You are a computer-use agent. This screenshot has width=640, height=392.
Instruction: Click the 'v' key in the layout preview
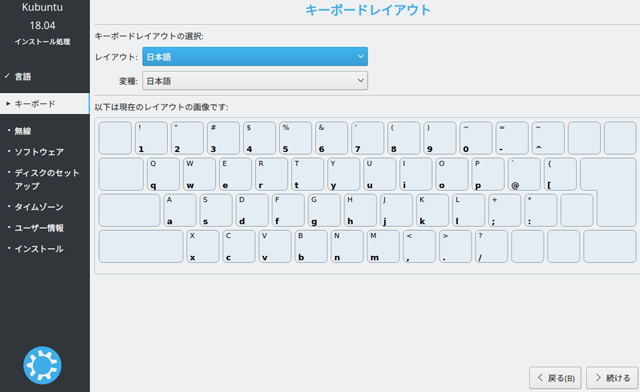click(275, 246)
